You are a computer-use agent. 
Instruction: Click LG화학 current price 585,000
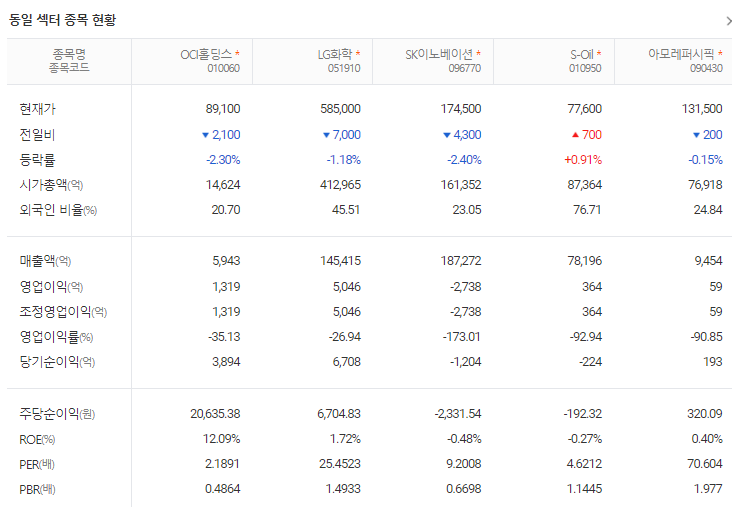pyautogui.click(x=340, y=109)
